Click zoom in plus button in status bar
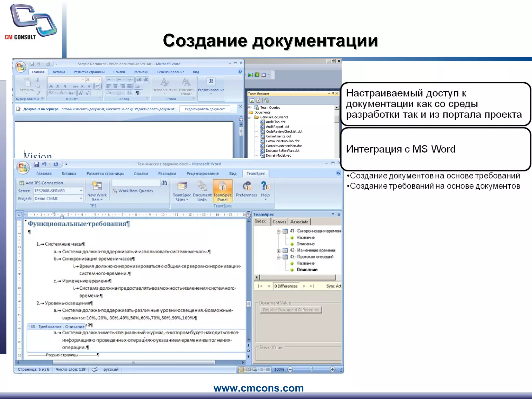The height and width of the screenshot is (399, 532). [x=332, y=369]
